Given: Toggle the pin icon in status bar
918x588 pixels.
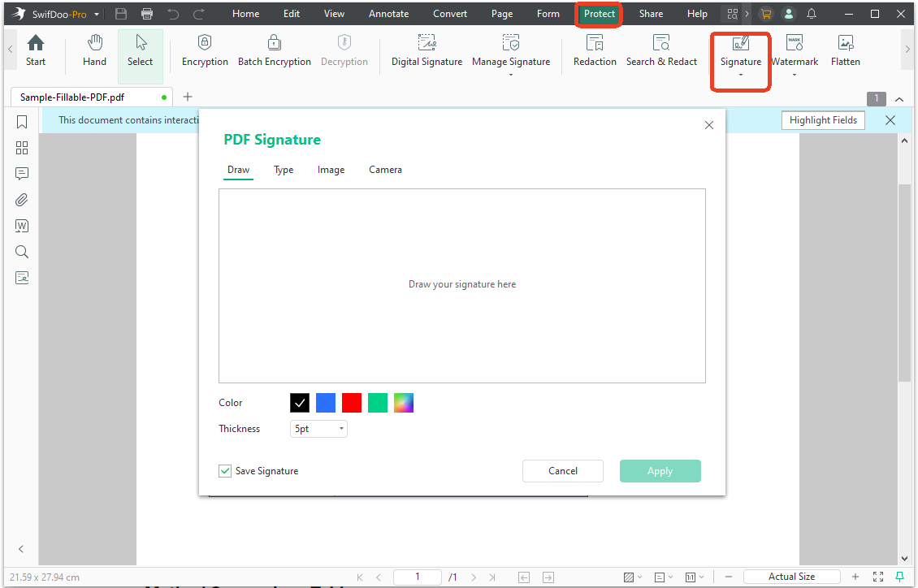Looking at the screenshot, I should tap(900, 577).
